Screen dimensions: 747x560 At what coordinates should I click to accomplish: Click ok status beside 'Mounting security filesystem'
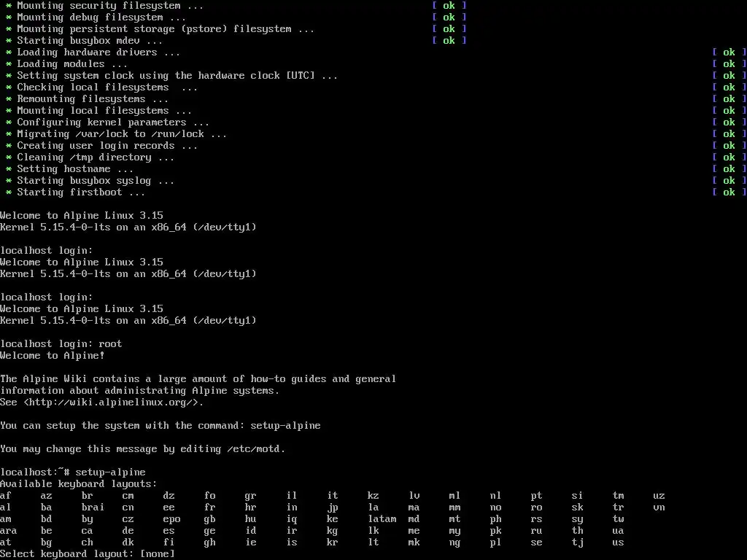coord(449,6)
